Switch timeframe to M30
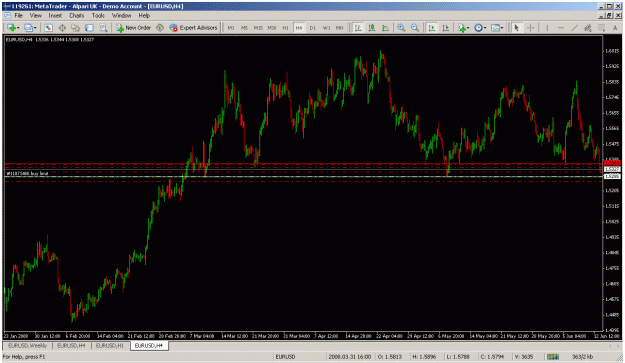Viewport: 625px width, 363px height. 272,27
